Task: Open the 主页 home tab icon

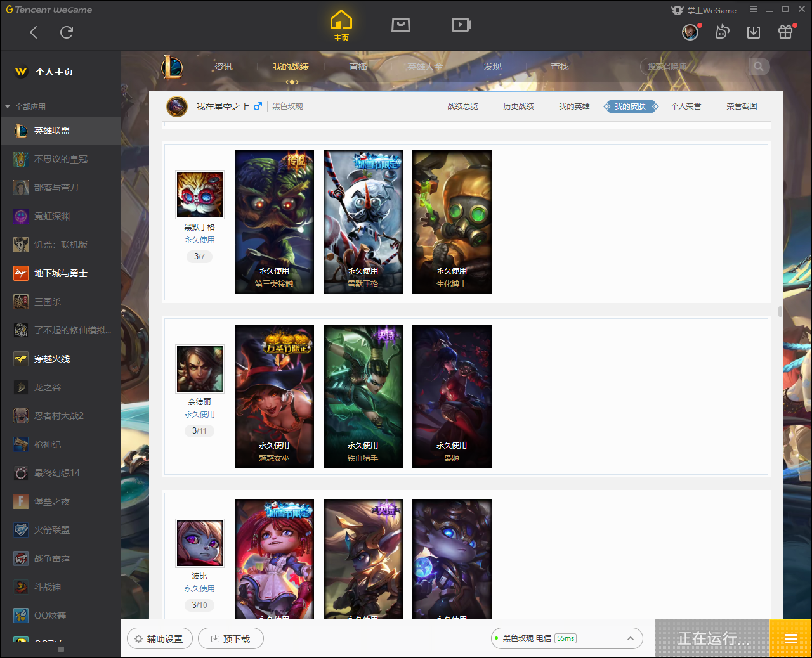Action: coord(341,26)
